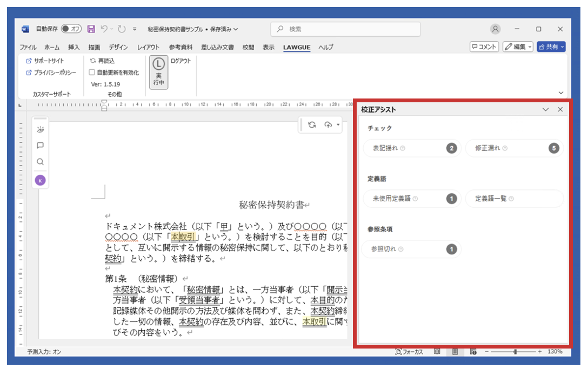Switch to the read mode view icon
588x368 pixels.
pos(437,352)
